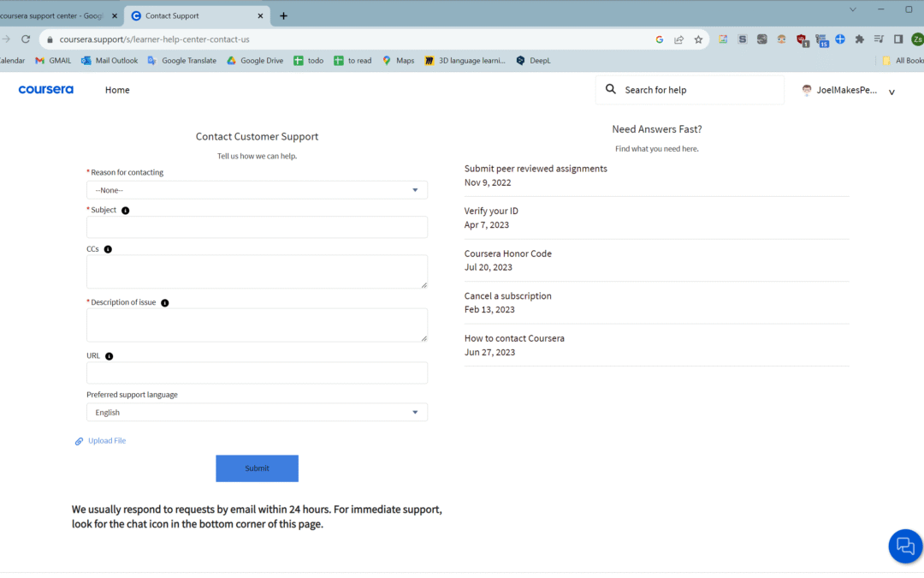924x578 pixels.
Task: Open the Google Drive bookmark
Action: coord(255,61)
